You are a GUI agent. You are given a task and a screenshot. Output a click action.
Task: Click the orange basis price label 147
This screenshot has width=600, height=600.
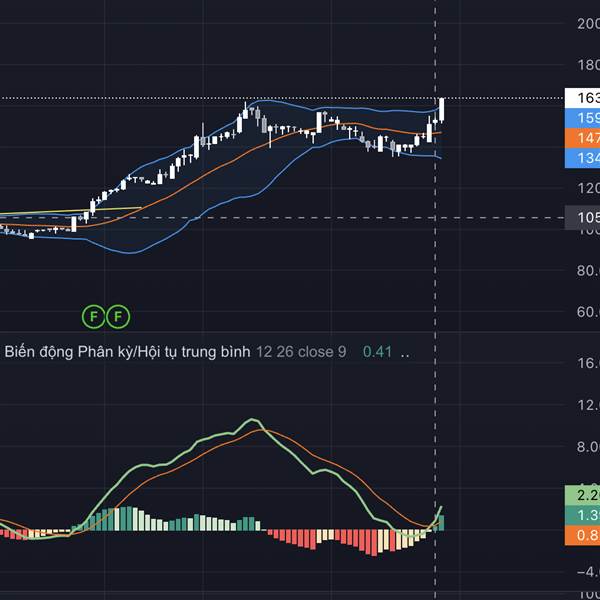point(582,138)
